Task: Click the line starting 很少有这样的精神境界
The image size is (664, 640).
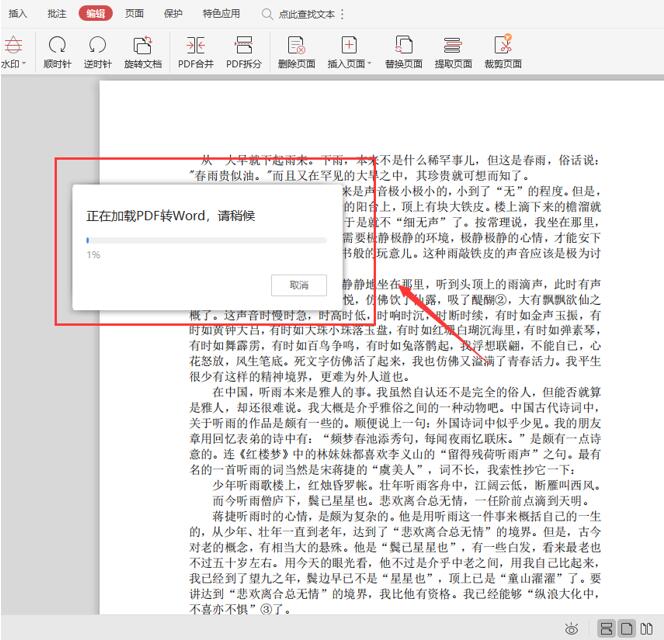Action: point(300,376)
